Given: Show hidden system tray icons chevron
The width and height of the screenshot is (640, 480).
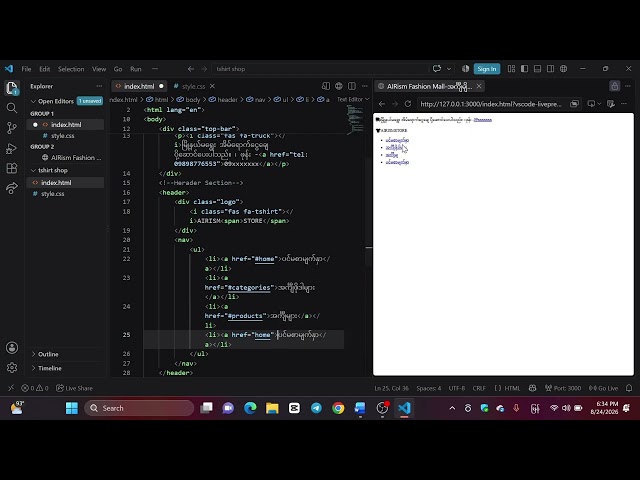Looking at the screenshot, I should click(452, 408).
